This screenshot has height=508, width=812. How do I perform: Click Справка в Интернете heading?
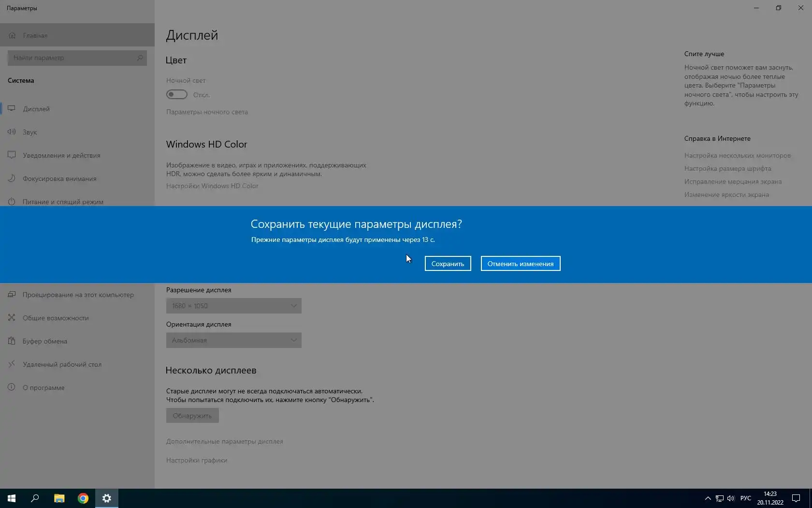click(x=717, y=138)
